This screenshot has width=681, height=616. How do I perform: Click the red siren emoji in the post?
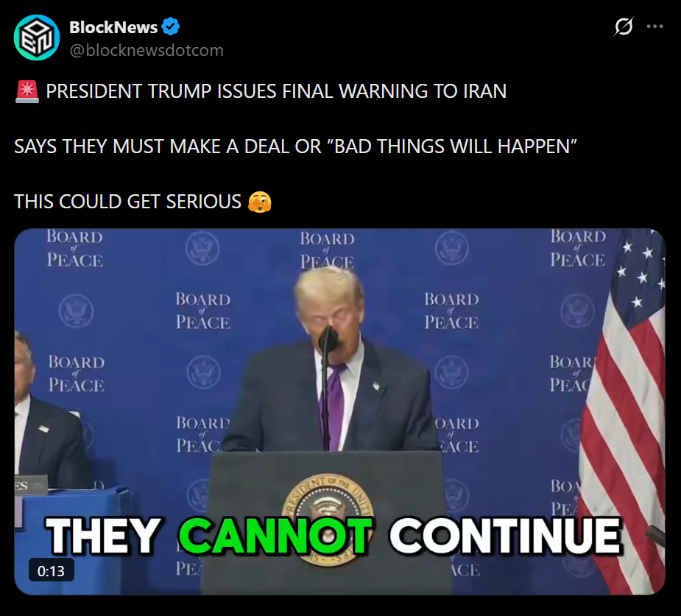(27, 91)
